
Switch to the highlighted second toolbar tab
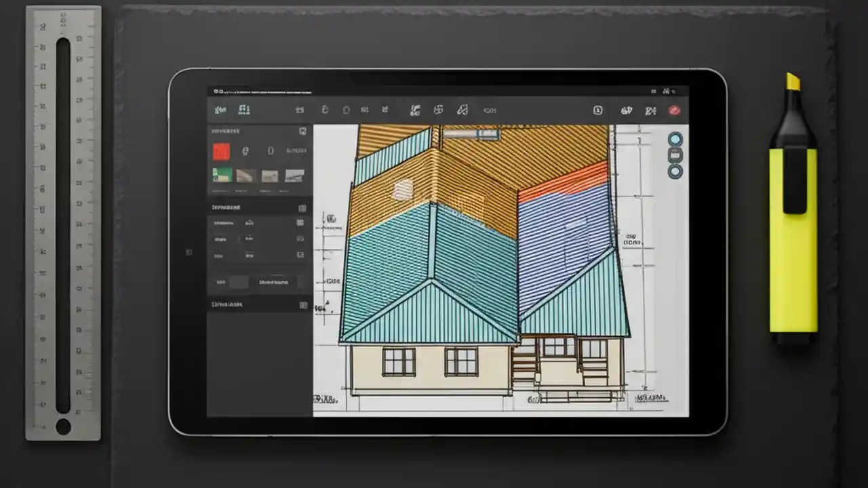(244, 109)
